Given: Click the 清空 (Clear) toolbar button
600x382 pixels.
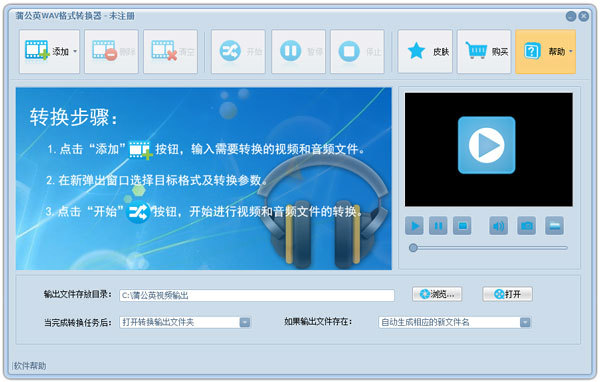Looking at the screenshot, I should click(170, 51).
